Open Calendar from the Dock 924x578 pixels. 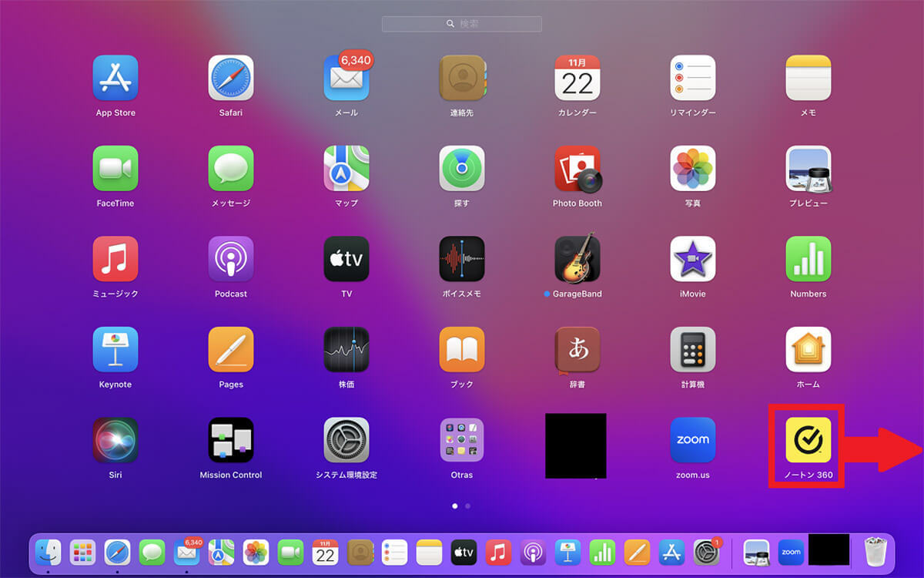325,552
